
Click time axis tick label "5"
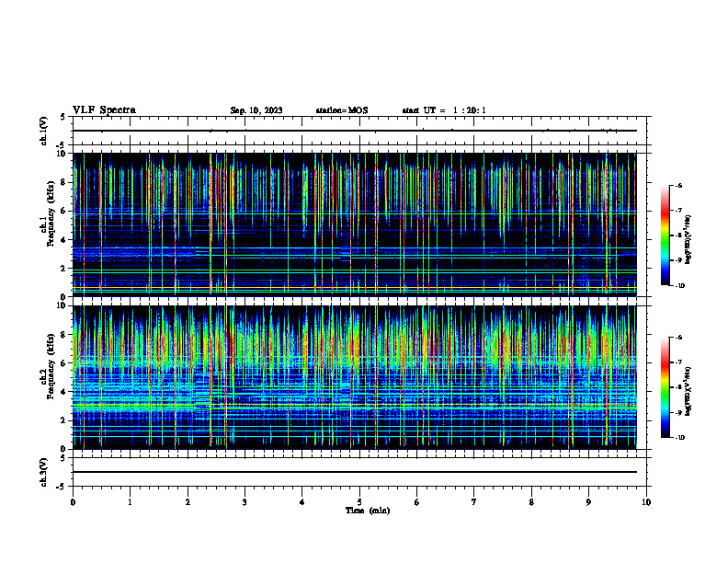[x=359, y=502]
